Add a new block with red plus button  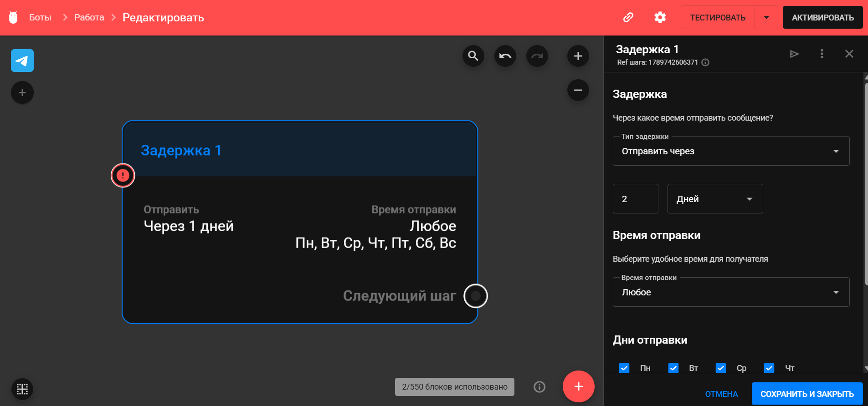click(579, 386)
